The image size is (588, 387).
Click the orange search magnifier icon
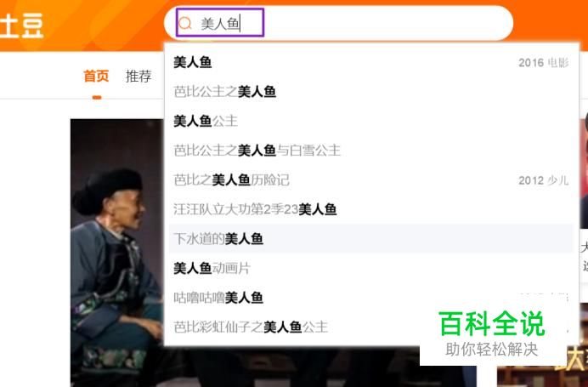pyautogui.click(x=185, y=23)
